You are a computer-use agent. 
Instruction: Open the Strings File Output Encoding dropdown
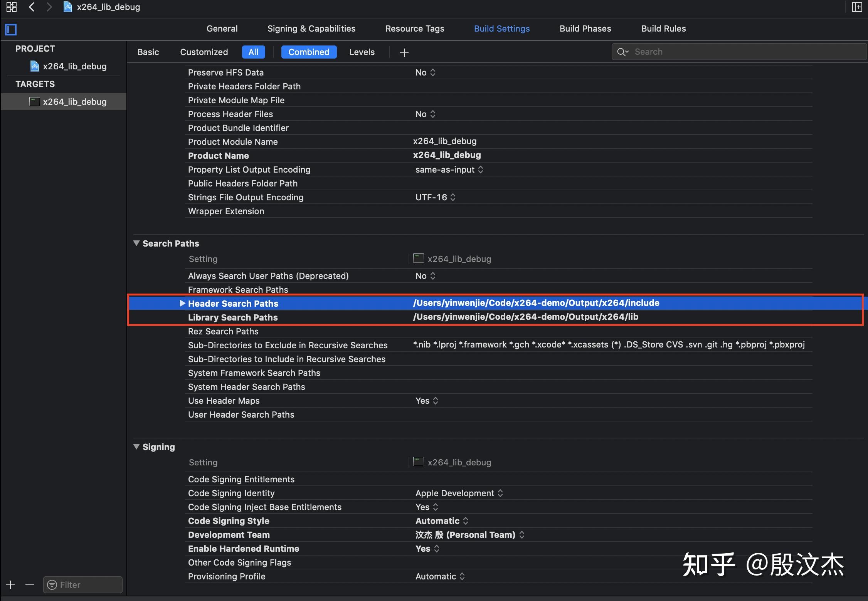[453, 197]
